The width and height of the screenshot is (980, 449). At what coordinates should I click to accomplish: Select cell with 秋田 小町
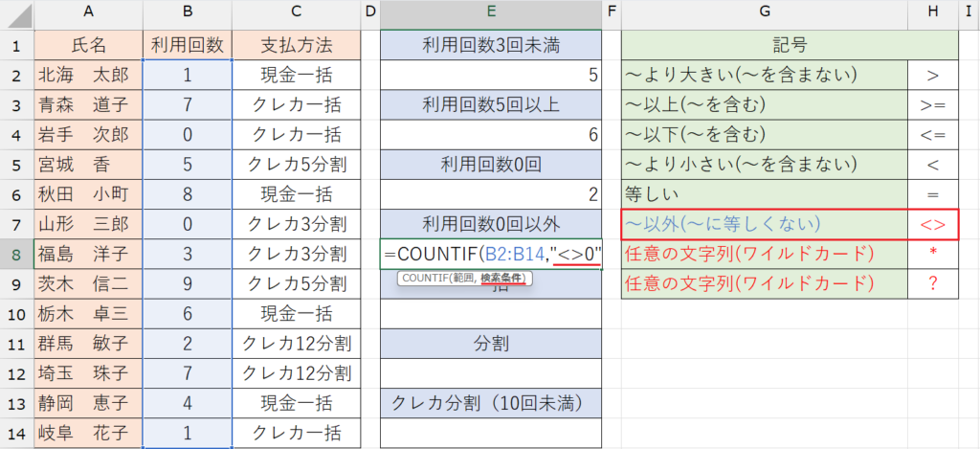coord(88,195)
